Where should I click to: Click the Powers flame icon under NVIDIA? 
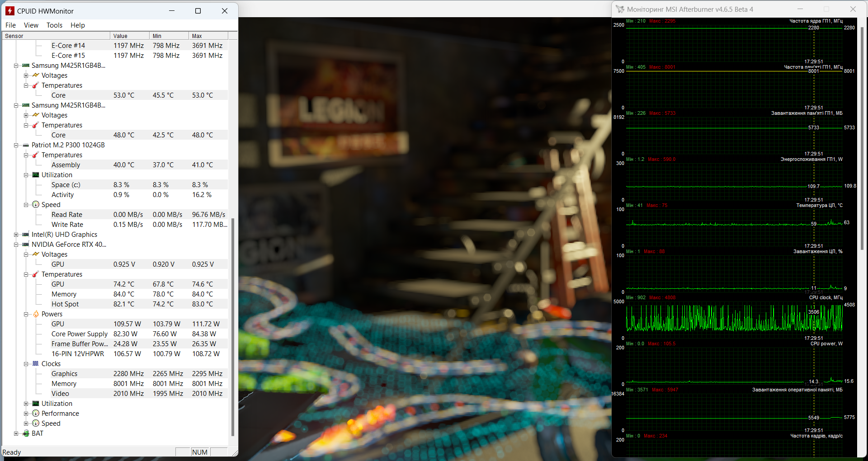36,314
